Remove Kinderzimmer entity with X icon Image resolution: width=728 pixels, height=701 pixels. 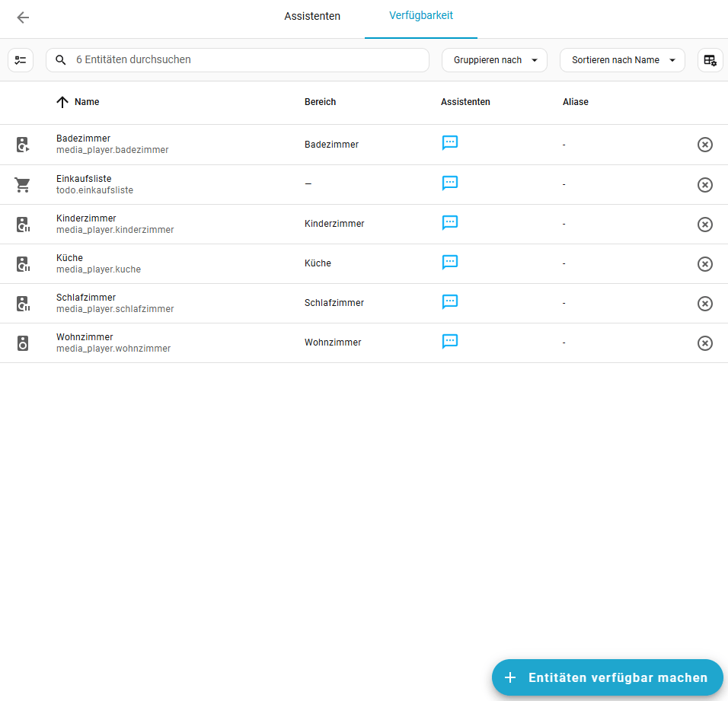tap(705, 225)
